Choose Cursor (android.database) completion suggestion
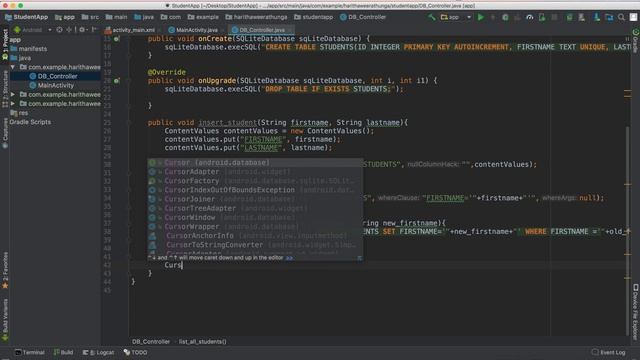 [255, 163]
